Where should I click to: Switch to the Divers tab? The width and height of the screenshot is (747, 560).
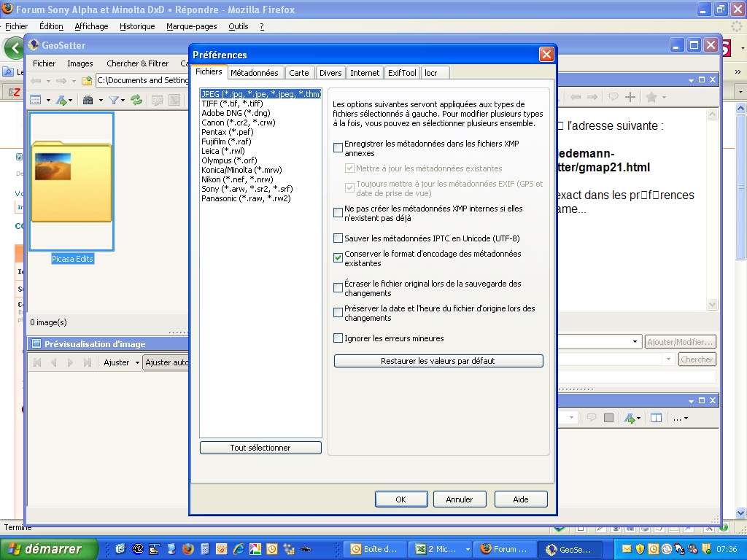[330, 73]
